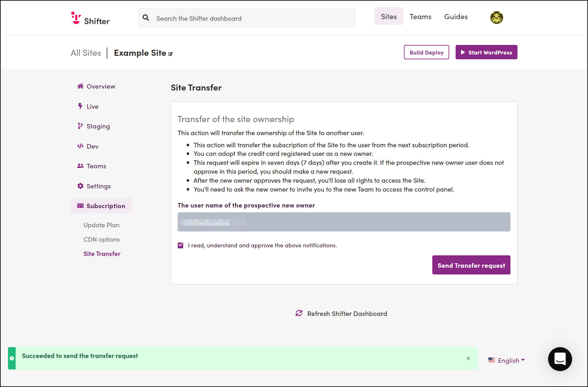Click the Subscription card icon

tap(80, 206)
